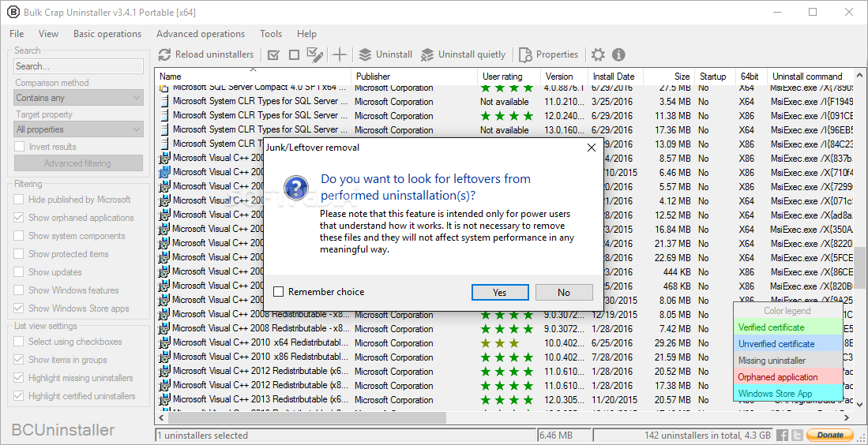Confirm with the Yes button

[500, 293]
